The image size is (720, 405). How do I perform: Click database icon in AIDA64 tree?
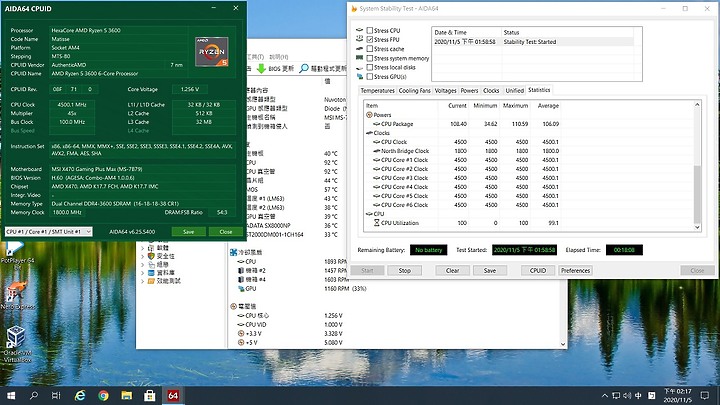(x=151, y=273)
